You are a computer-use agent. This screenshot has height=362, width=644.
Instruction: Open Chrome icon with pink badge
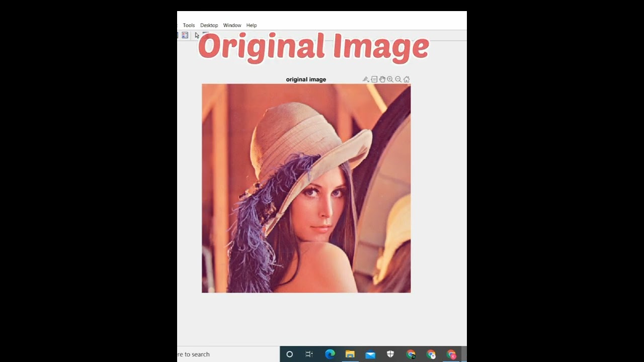(451, 354)
